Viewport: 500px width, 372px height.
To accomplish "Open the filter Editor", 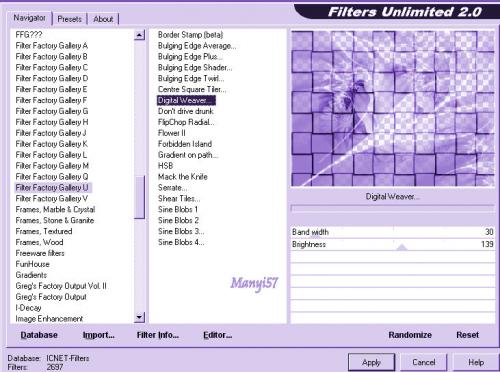I will pos(218,335).
